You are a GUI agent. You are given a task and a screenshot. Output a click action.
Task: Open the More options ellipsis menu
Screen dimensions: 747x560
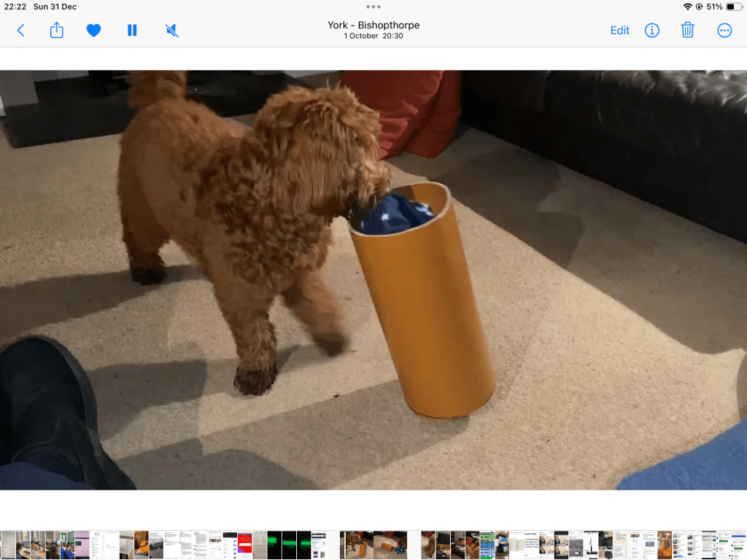[724, 31]
